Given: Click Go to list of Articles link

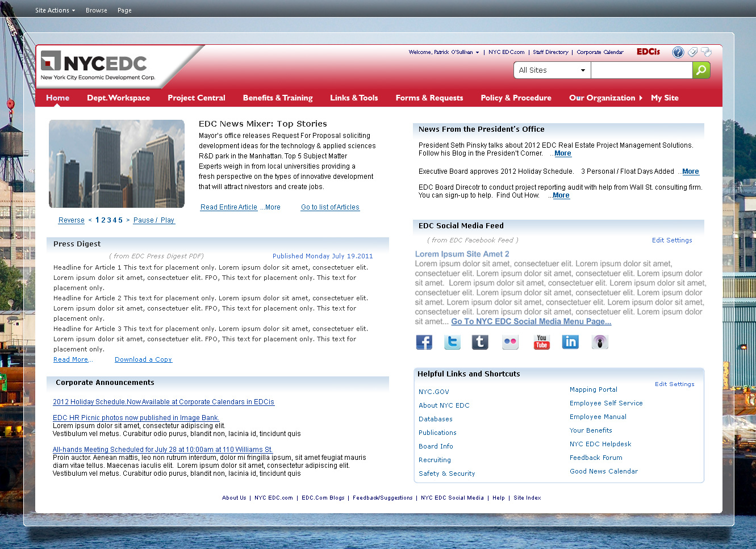Looking at the screenshot, I should pos(330,207).
